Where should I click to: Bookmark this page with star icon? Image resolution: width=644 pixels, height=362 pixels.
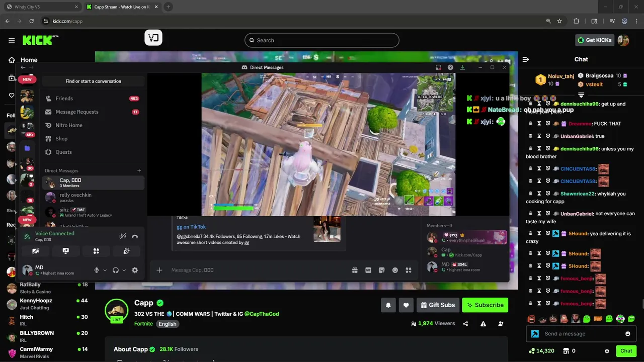coord(559,21)
